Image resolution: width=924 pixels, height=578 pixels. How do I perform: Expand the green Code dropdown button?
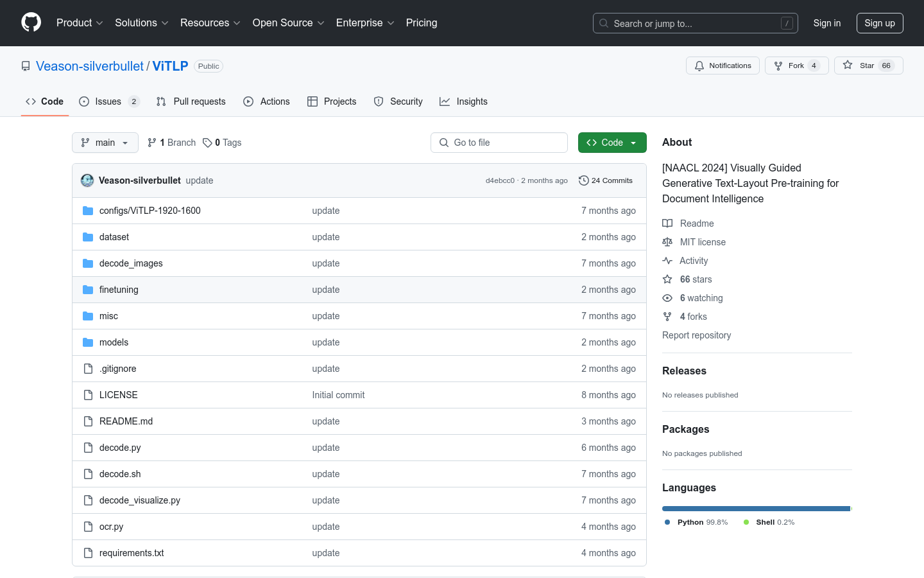[612, 143]
